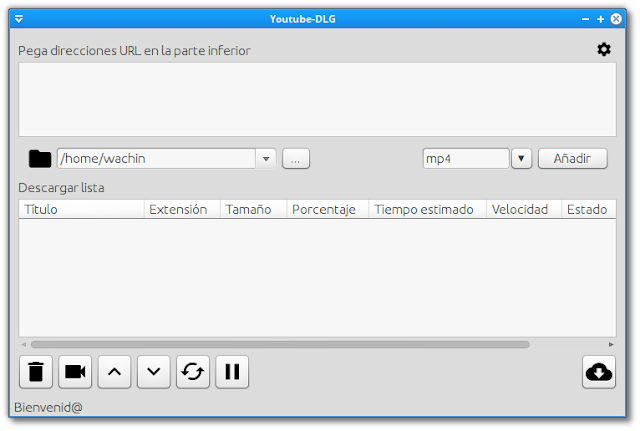Play the video using the camera icon
This screenshot has height=431, width=640.
click(75, 372)
